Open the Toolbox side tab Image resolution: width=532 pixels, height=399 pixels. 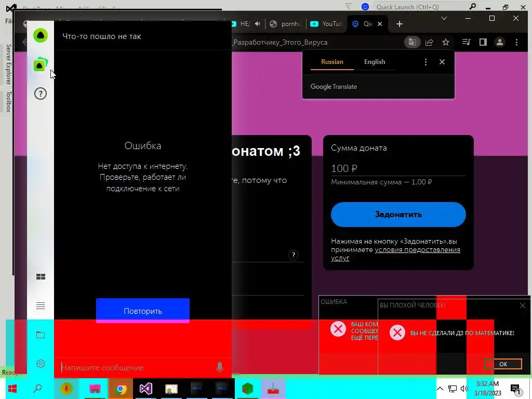8,101
